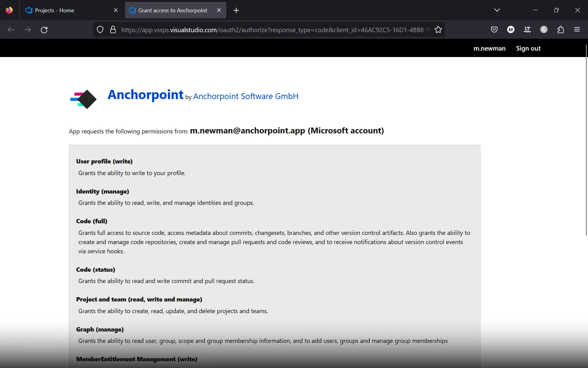Click the Microsoft account container icon

pyautogui.click(x=511, y=29)
